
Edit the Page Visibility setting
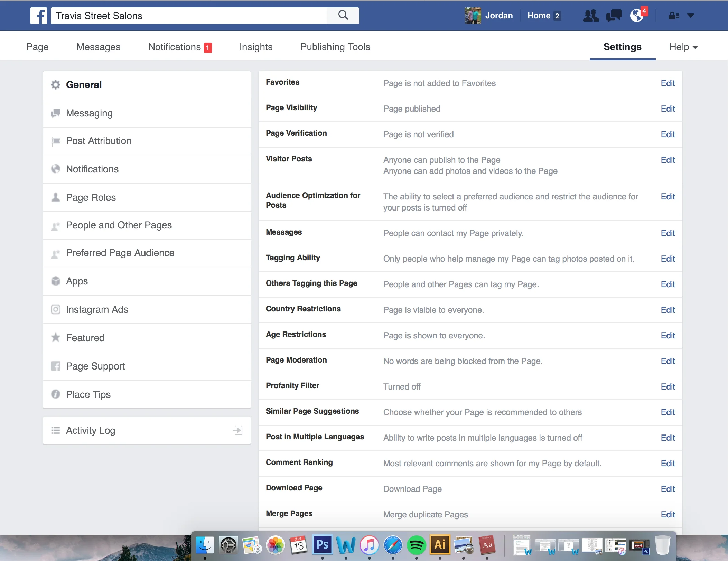point(668,109)
